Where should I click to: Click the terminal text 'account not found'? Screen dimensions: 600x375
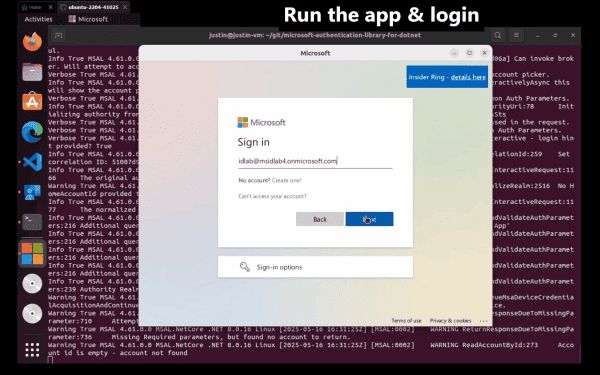point(153,353)
